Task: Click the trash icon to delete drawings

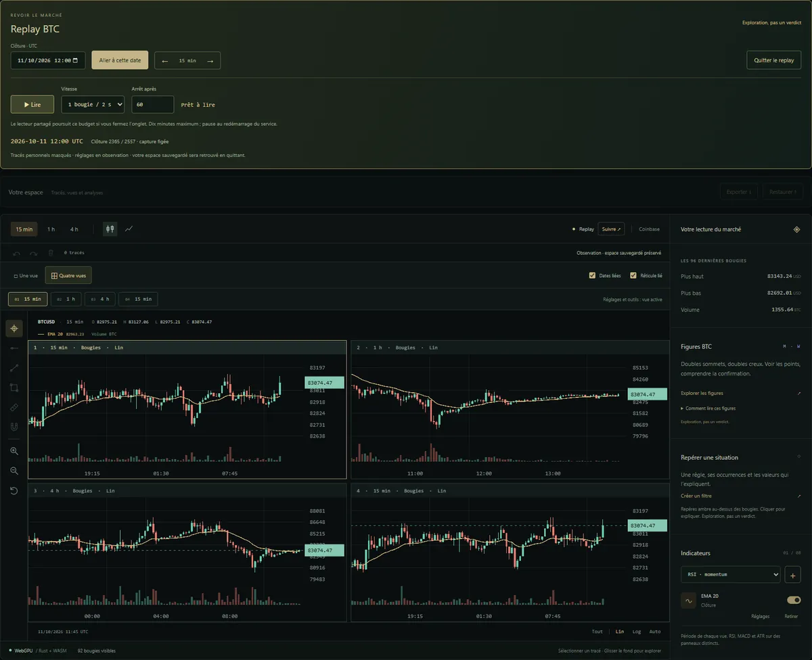Action: click(51, 253)
